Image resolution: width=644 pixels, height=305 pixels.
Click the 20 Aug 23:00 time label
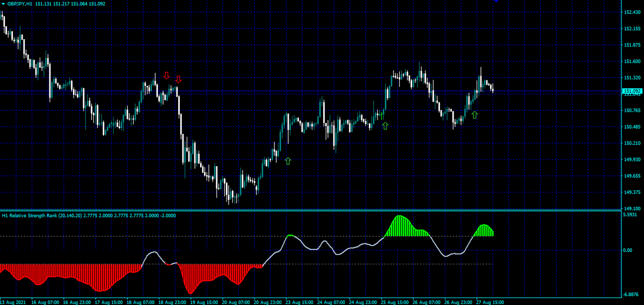[x=268, y=302]
